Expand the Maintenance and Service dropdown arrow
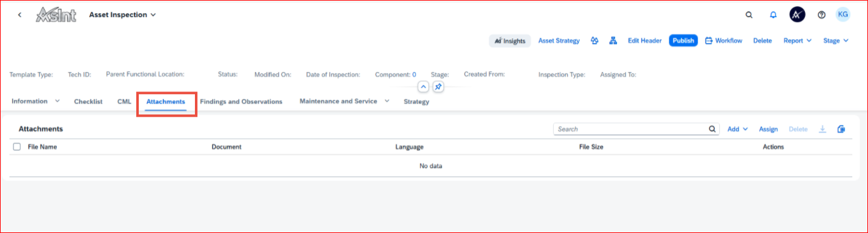The width and height of the screenshot is (868, 233). click(387, 101)
